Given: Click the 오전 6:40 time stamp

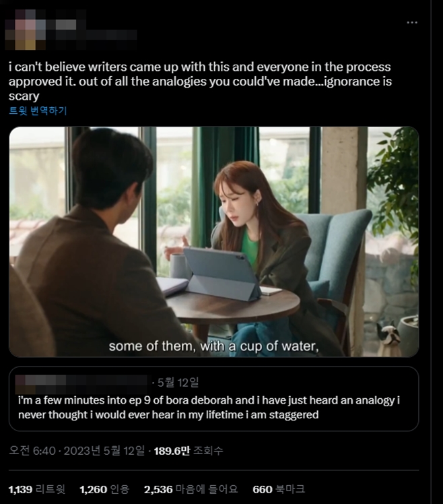Looking at the screenshot, I should [32, 451].
